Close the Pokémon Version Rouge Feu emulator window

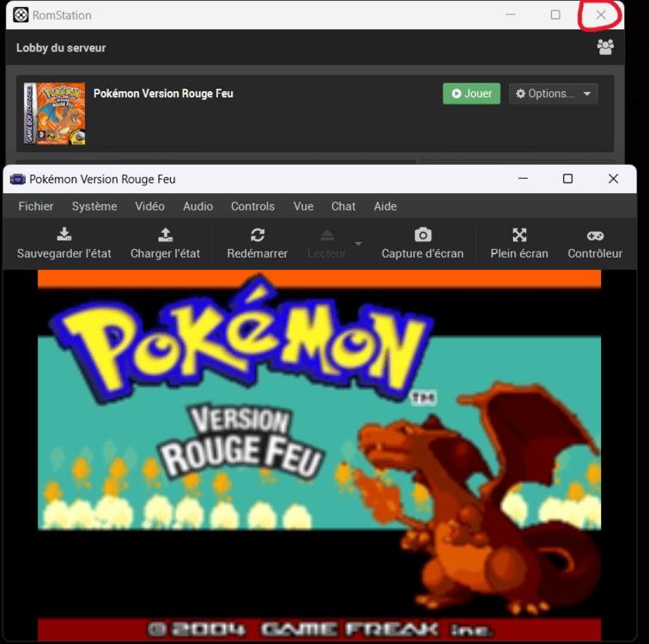[x=614, y=179]
